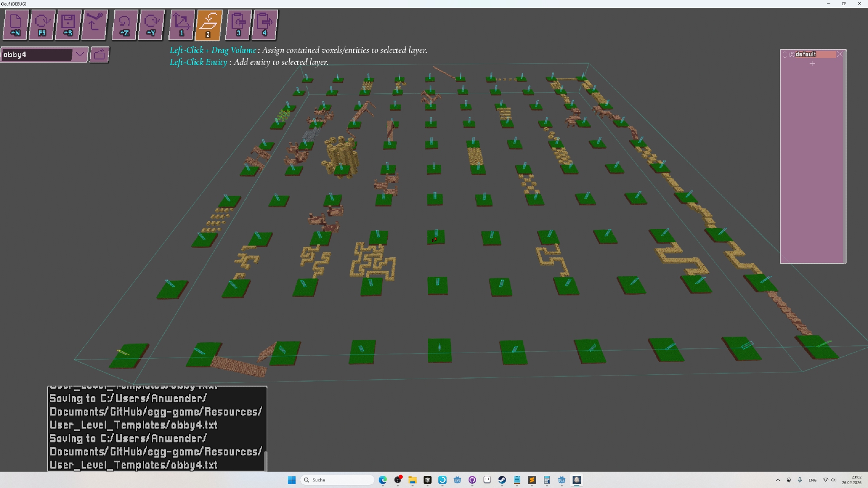Click default layer reorder up/down arrows
Screen dimensions: 868x488
pyautogui.click(x=785, y=55)
